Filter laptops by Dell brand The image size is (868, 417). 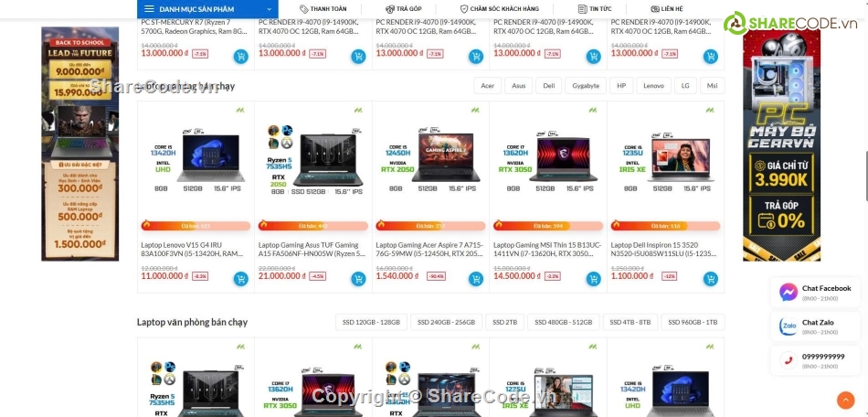pos(548,86)
